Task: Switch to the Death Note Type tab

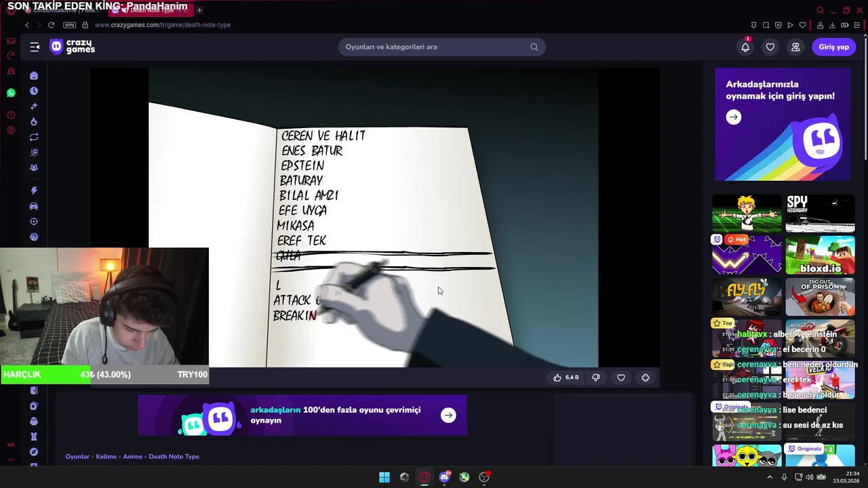Action: [149, 10]
